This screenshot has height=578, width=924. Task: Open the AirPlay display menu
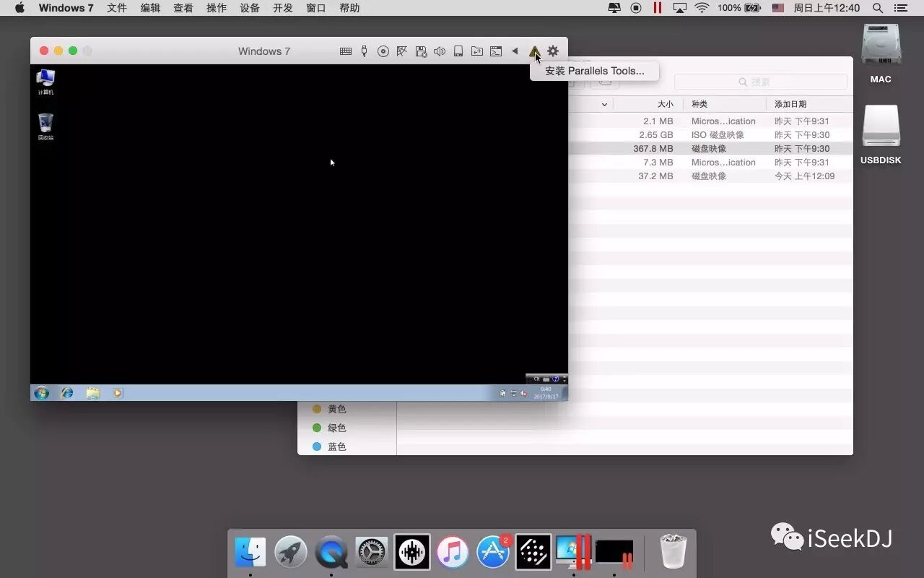coord(679,8)
